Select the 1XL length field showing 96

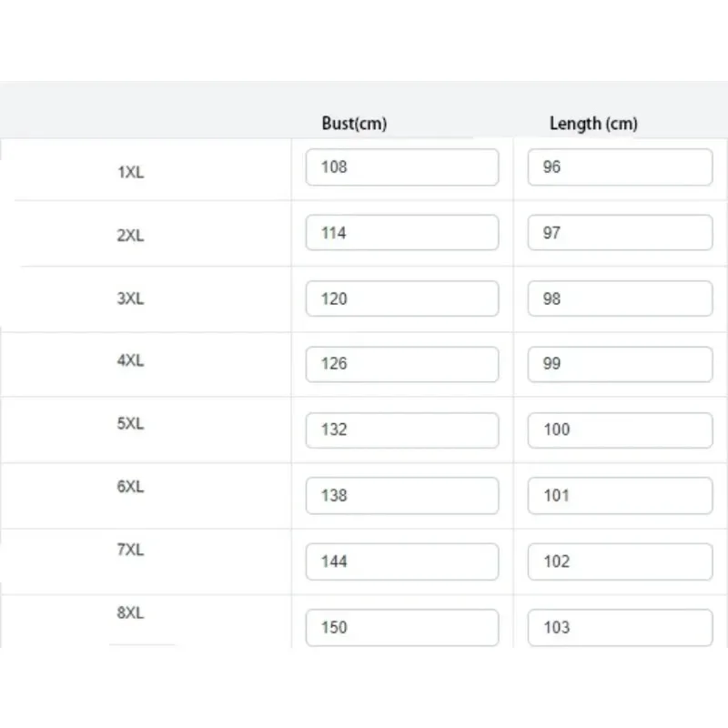[620, 167]
